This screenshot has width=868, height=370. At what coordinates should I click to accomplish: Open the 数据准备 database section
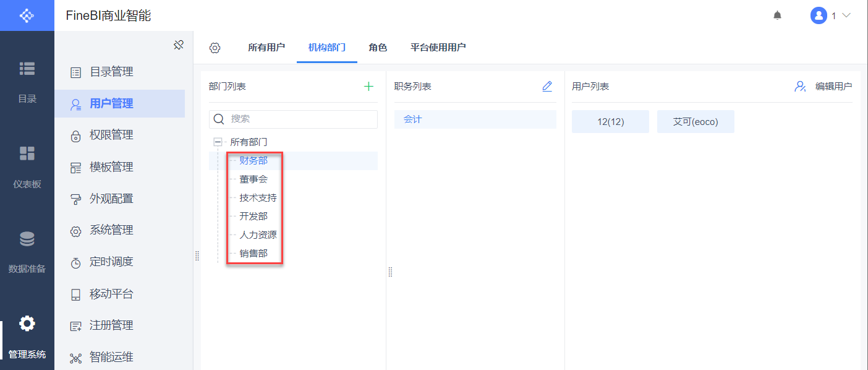tap(27, 250)
